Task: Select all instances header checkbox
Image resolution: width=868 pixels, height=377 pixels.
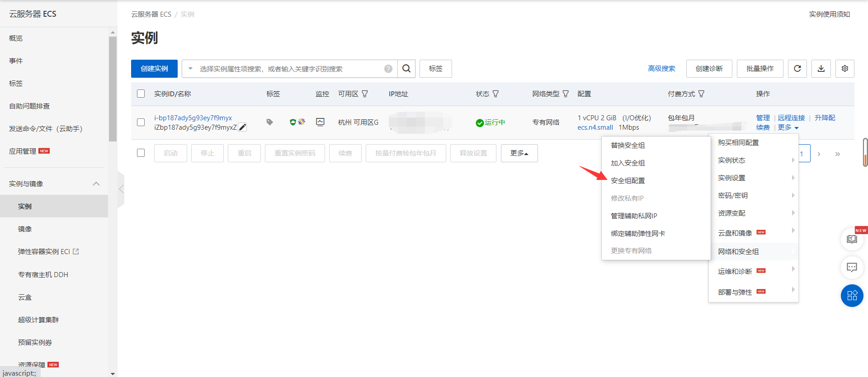Action: 141,94
